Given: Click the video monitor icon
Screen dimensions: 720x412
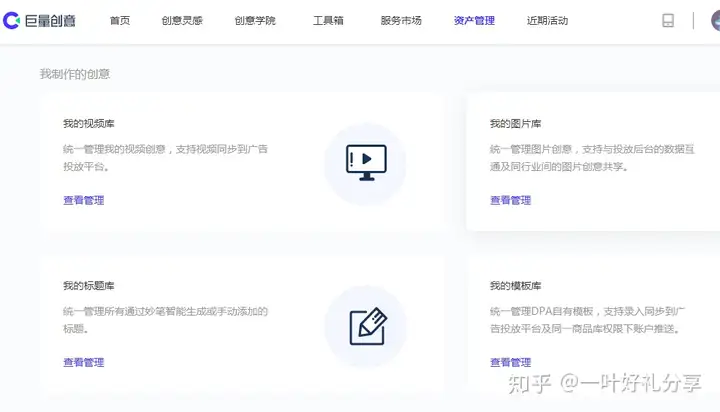Looking at the screenshot, I should coord(366,163).
